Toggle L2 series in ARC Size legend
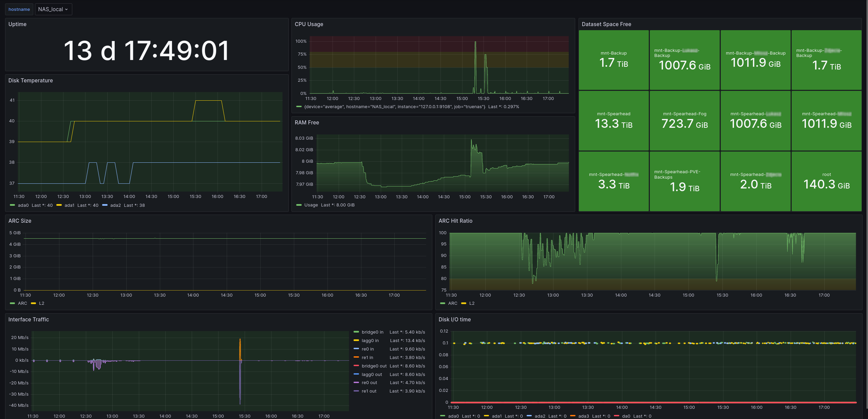This screenshot has height=419, width=868. (41, 303)
